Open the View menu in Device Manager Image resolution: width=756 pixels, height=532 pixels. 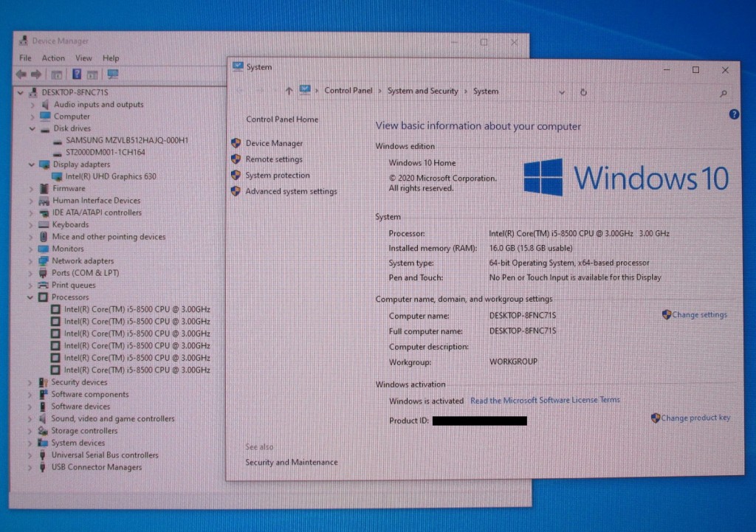point(83,58)
